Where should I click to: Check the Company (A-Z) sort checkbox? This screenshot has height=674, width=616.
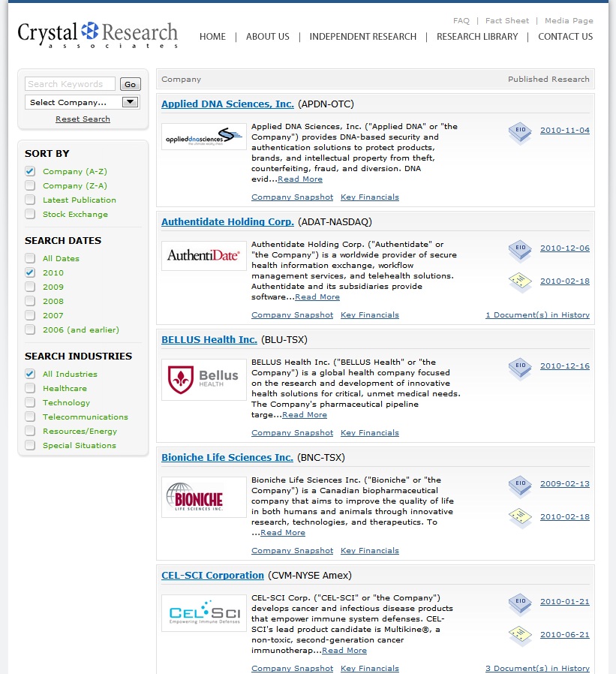pyautogui.click(x=30, y=172)
